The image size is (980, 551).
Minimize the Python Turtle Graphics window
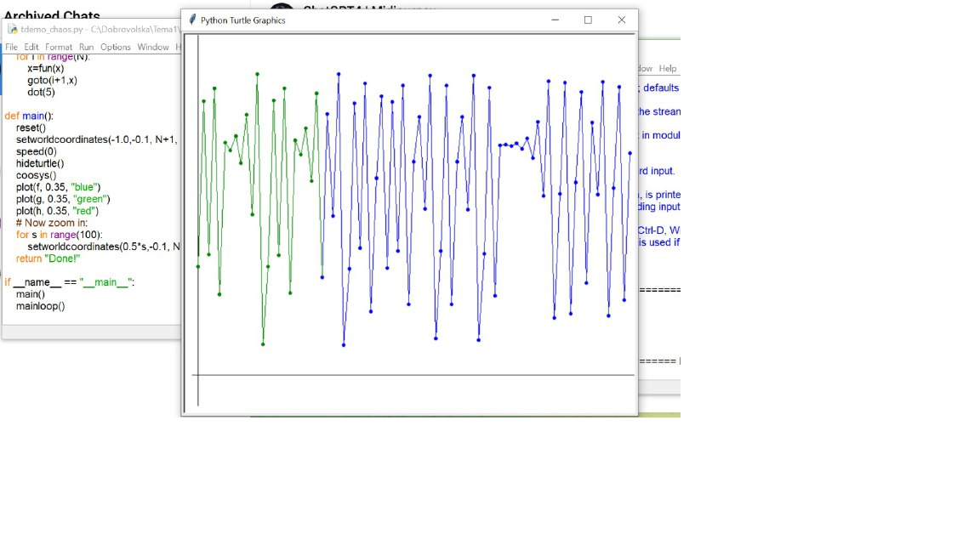coord(555,20)
